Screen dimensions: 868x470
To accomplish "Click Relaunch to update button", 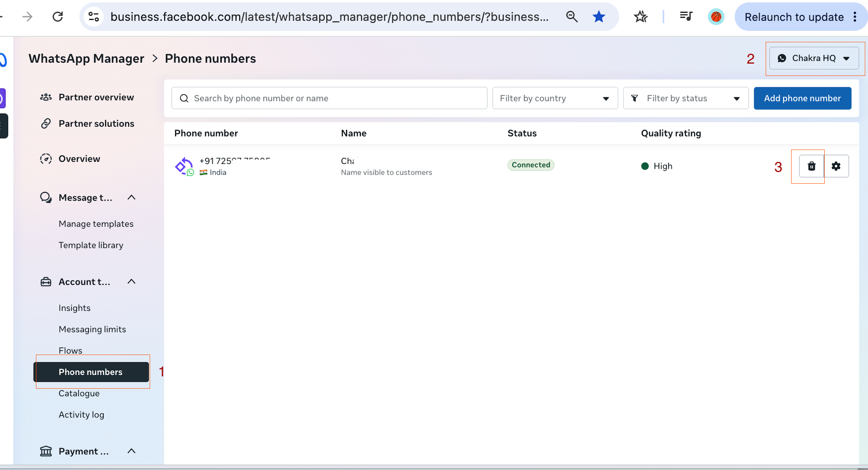I will (x=794, y=17).
